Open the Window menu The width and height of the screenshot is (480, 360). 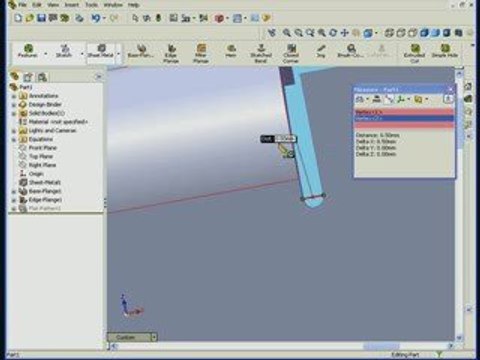[113, 5]
